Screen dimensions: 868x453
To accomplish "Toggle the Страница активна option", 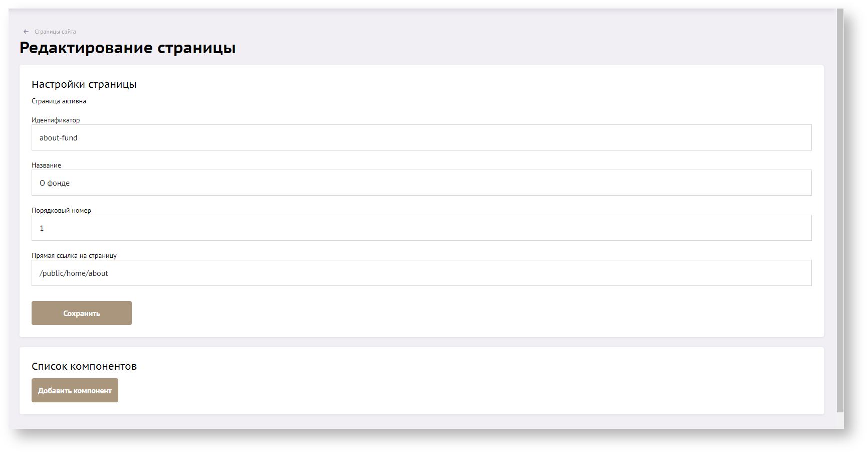I will pyautogui.click(x=59, y=101).
